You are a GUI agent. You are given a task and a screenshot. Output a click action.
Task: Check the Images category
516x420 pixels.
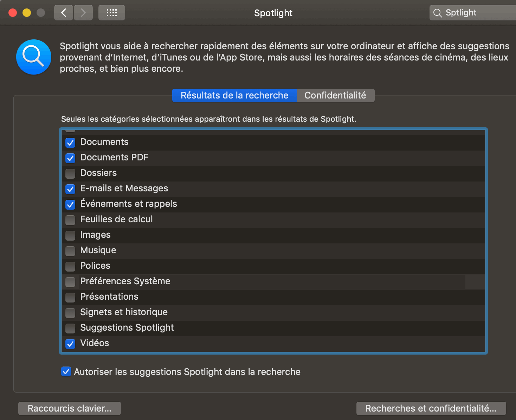(x=70, y=235)
